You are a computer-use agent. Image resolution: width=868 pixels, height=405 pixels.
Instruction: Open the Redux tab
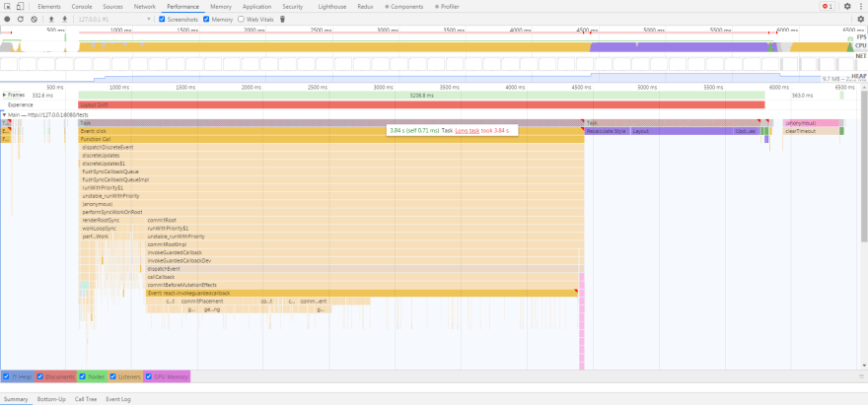365,7
